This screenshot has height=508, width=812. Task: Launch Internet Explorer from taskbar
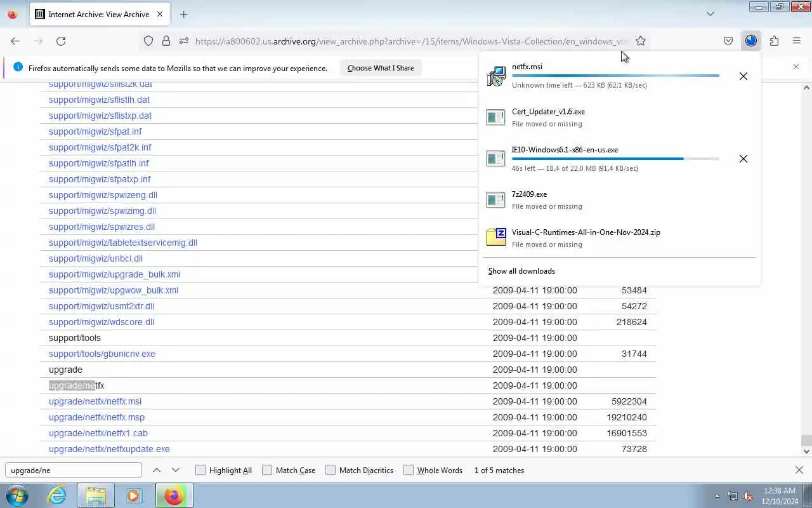[57, 495]
